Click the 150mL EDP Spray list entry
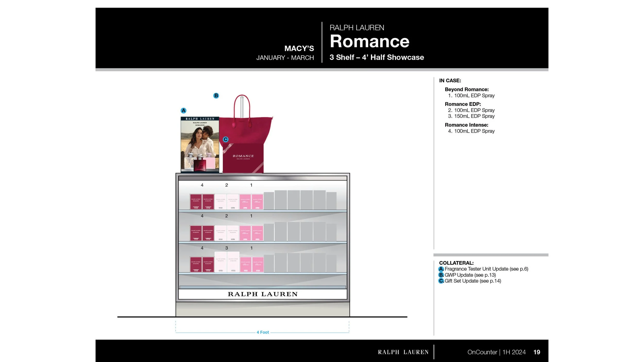Screen dimensions: 644x362 (x=474, y=116)
